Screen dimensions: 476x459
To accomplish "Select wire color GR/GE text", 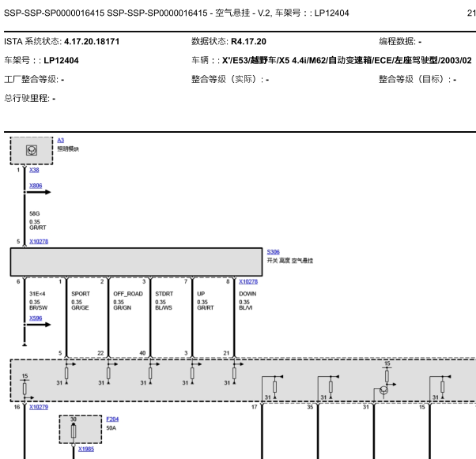I will 80,307.
